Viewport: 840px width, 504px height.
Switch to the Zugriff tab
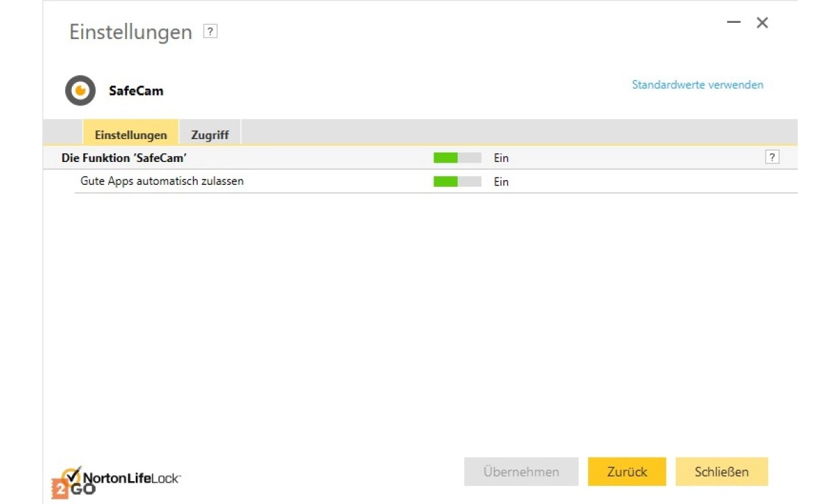click(x=210, y=134)
